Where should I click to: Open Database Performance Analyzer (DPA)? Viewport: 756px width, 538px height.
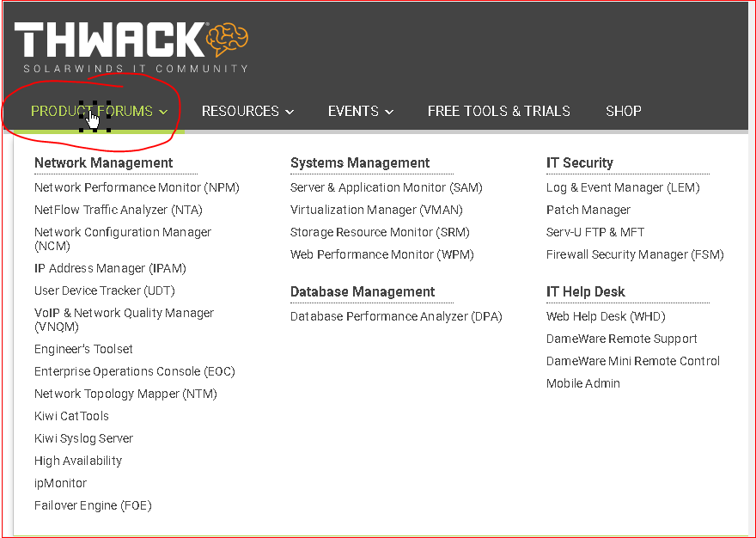(396, 316)
